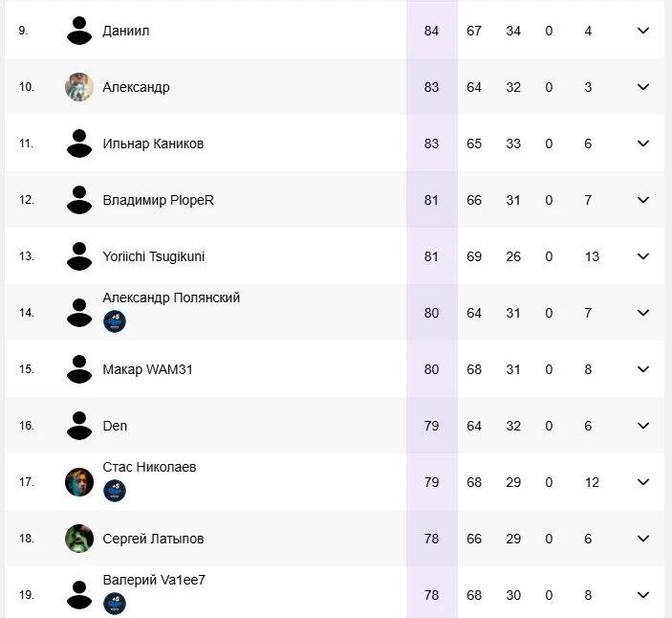Click the badge icon under Валерий Va1ee7

point(115,604)
